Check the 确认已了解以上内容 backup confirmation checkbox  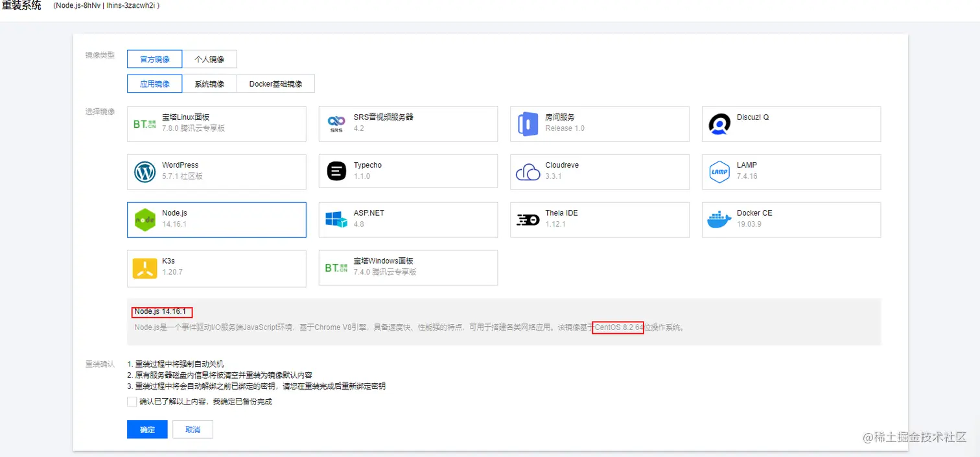click(x=132, y=401)
